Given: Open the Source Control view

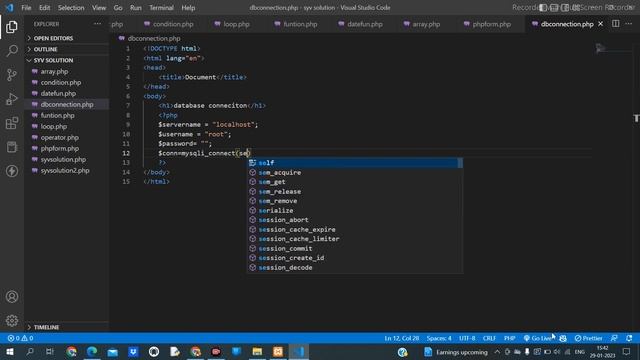Looking at the screenshot, I should point(12,75).
